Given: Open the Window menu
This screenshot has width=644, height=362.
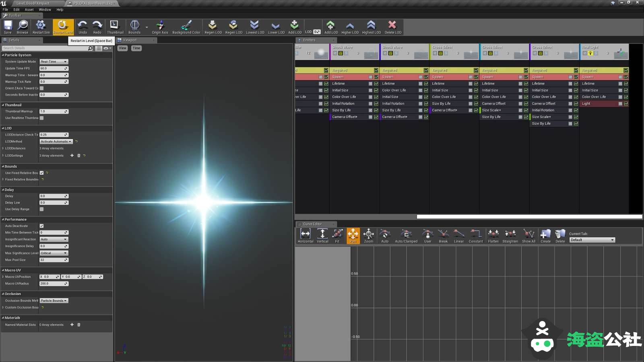Looking at the screenshot, I should coord(45,10).
